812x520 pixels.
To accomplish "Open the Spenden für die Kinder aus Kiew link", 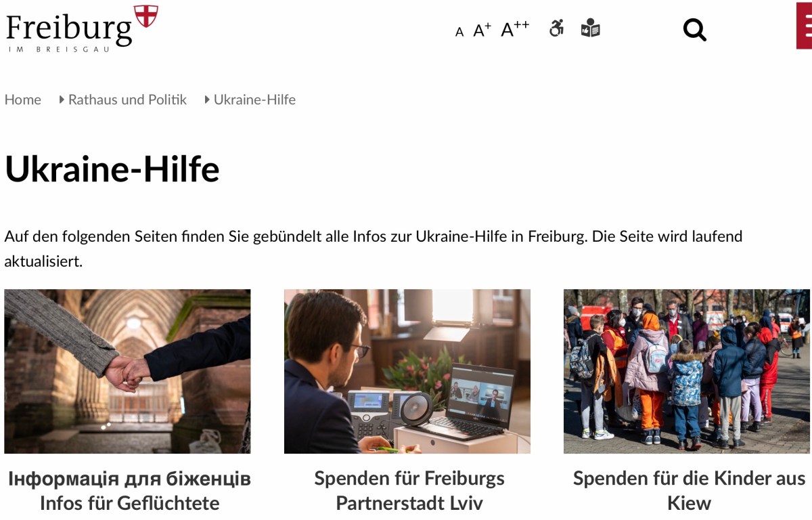I will pyautogui.click(x=689, y=491).
